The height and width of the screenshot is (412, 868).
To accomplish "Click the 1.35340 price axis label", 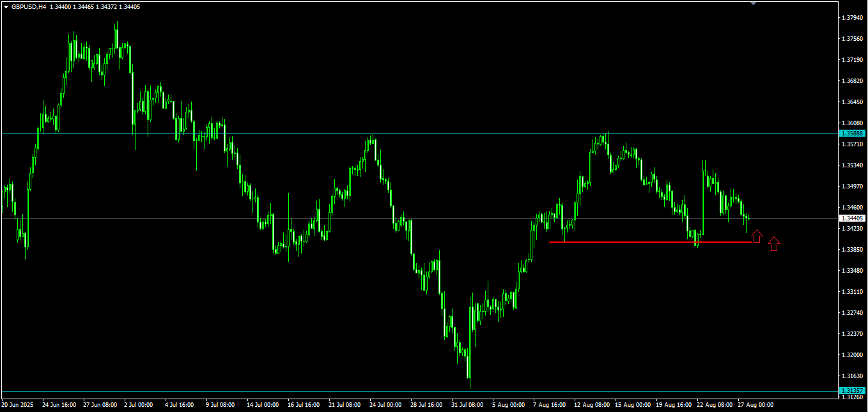I will 853,165.
